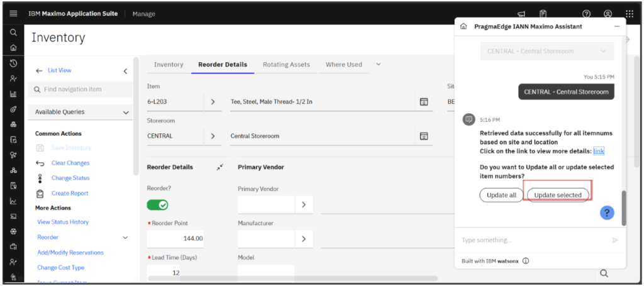Open the Where Used tab
644x286 pixels.
click(344, 64)
